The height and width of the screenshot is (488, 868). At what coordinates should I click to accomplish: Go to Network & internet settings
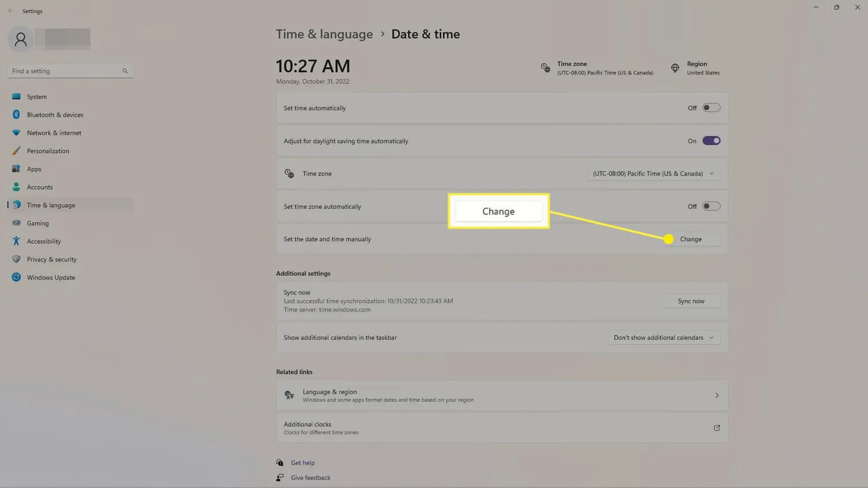tap(71, 133)
